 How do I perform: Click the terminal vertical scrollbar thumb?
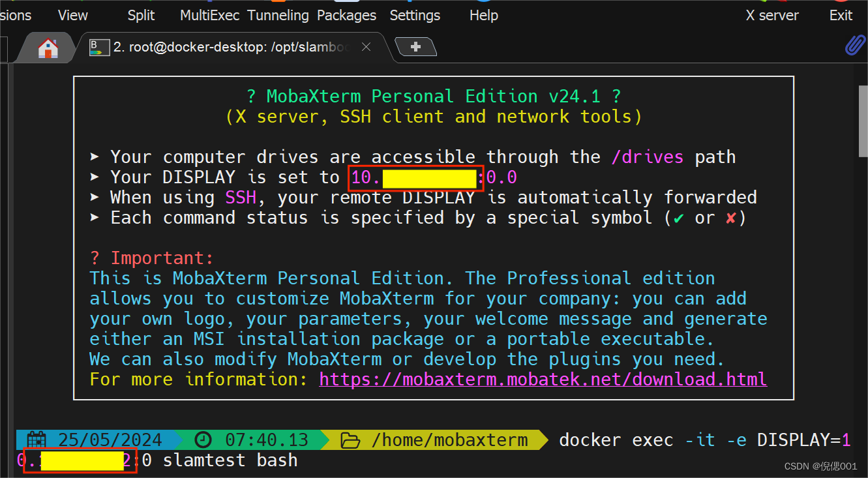[863, 121]
